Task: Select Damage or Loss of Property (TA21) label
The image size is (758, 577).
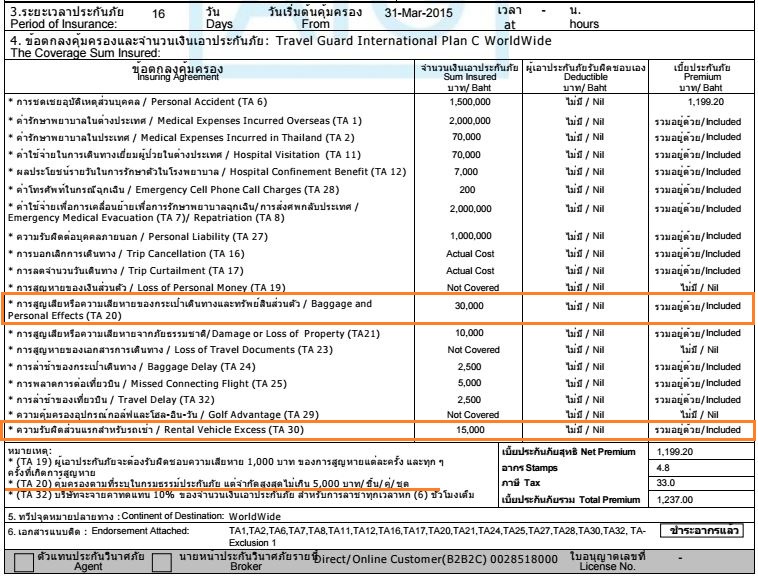Action: point(194,333)
